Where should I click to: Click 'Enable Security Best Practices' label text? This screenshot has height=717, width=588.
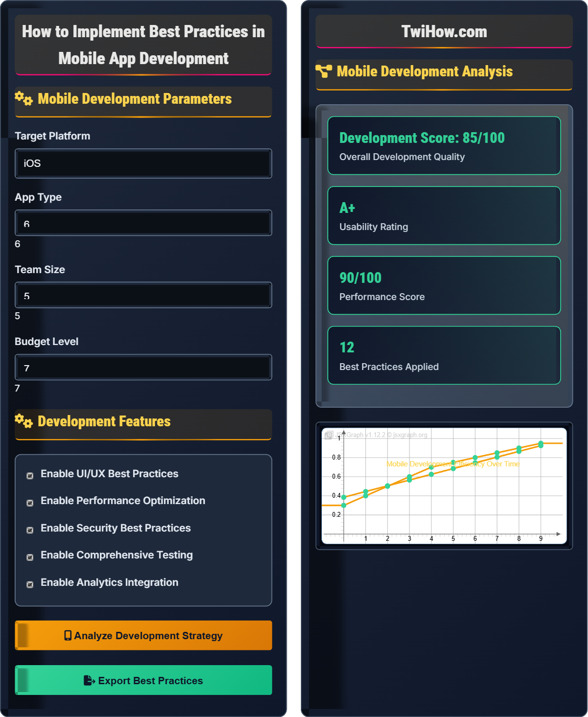115,528
